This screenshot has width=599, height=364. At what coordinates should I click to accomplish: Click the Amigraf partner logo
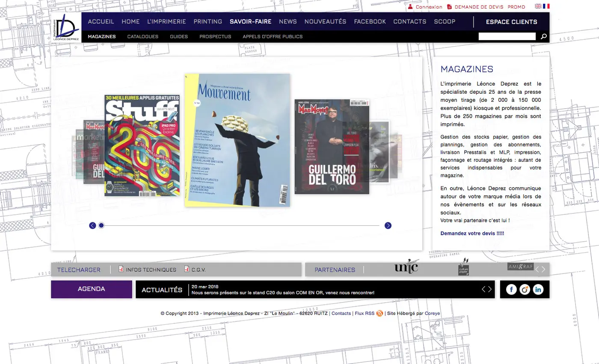pyautogui.click(x=520, y=266)
